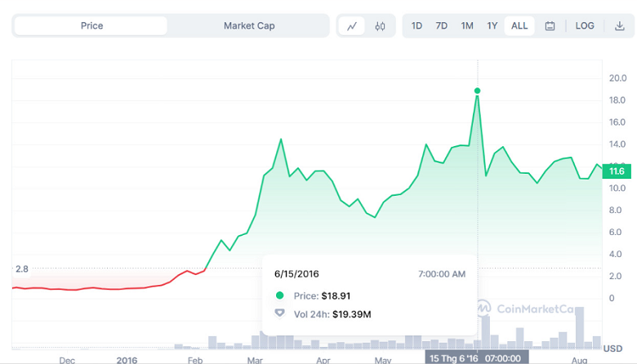Click the green peak marker on chart
This screenshot has width=637, height=364.
point(477,91)
